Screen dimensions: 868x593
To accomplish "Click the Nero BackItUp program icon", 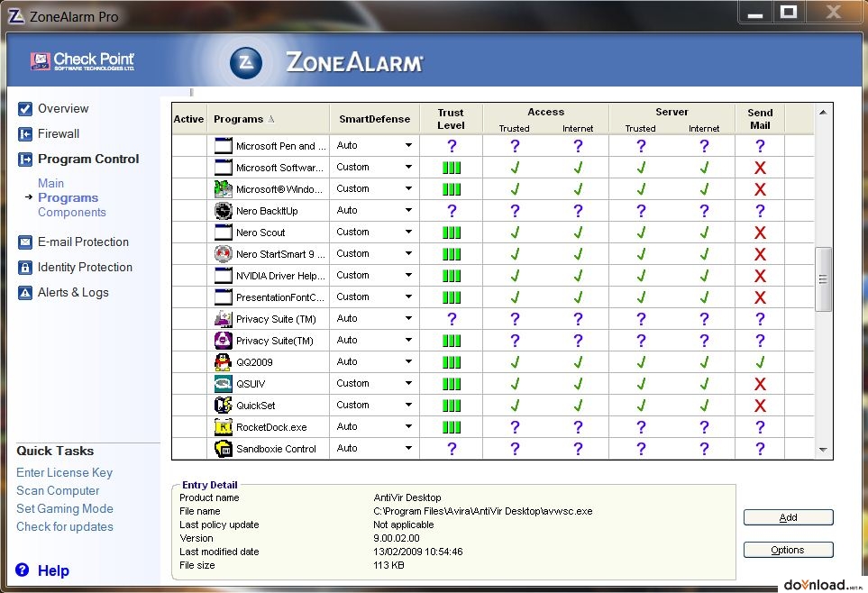I will pyautogui.click(x=224, y=210).
